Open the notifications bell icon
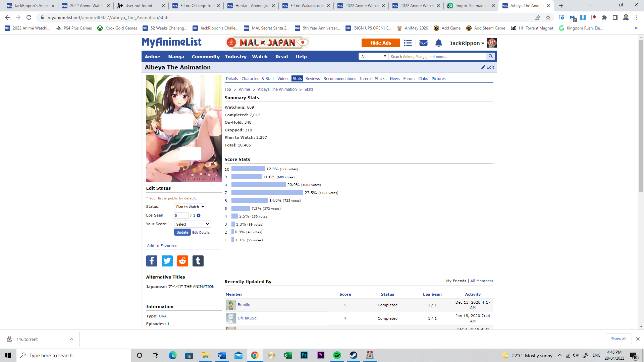This screenshot has height=362, width=644. [x=438, y=43]
